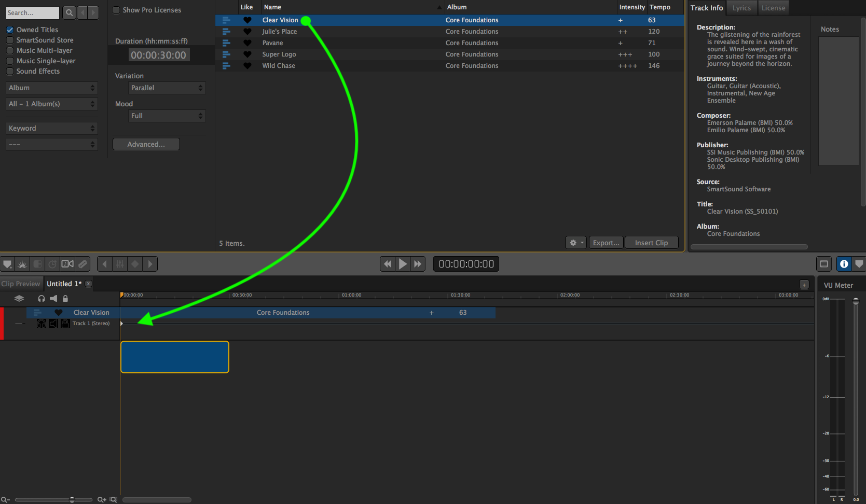Open the Variation Parallel dropdown
Viewport: 866px width, 504px height.
pyautogui.click(x=167, y=88)
